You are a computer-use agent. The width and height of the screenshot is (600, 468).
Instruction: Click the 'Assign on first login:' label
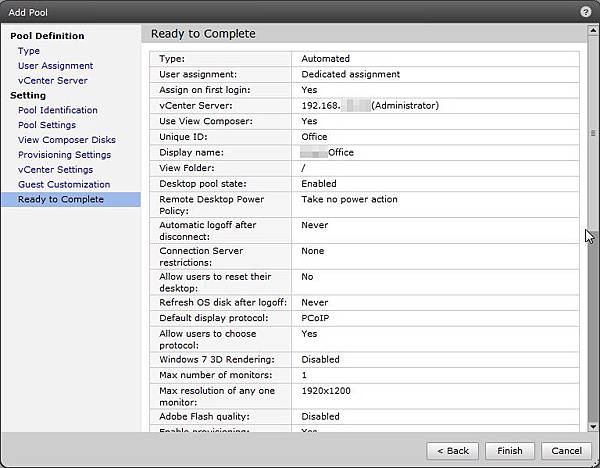pos(205,90)
